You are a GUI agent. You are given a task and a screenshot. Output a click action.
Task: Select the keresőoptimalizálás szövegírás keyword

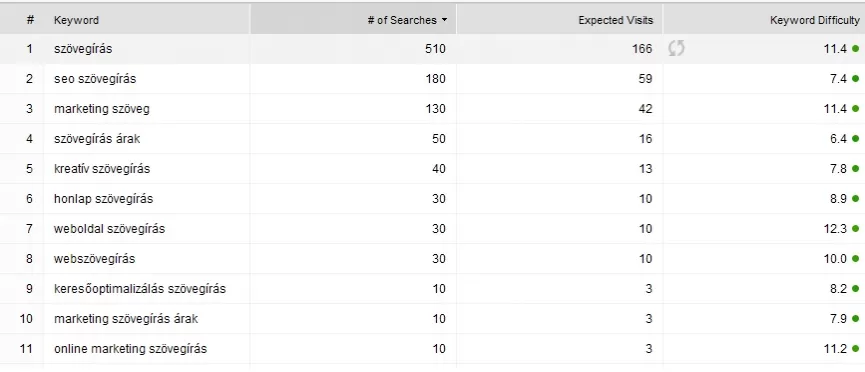point(140,289)
